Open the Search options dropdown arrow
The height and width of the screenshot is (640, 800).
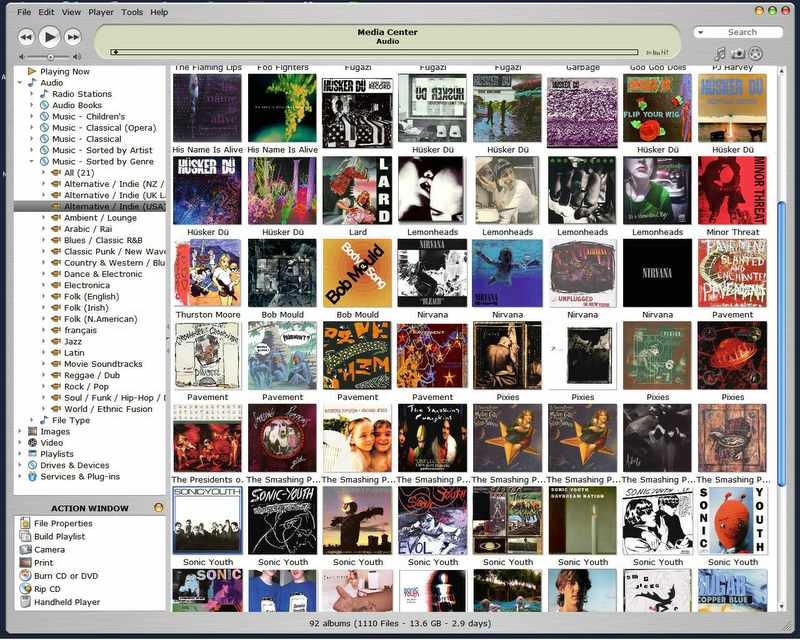701,32
